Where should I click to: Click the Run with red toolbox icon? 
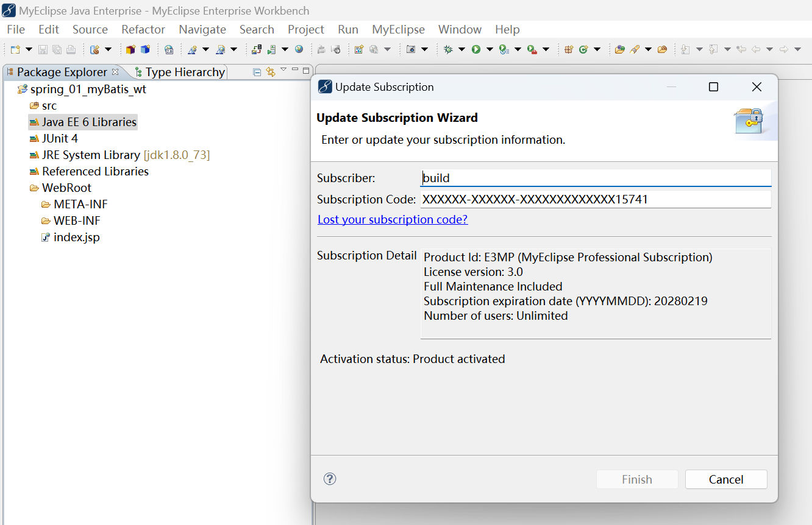point(532,49)
